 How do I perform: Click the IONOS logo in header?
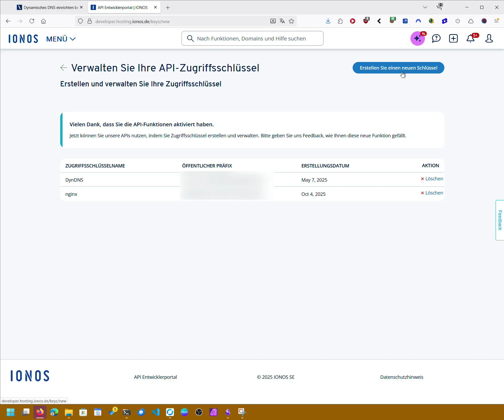point(23,39)
